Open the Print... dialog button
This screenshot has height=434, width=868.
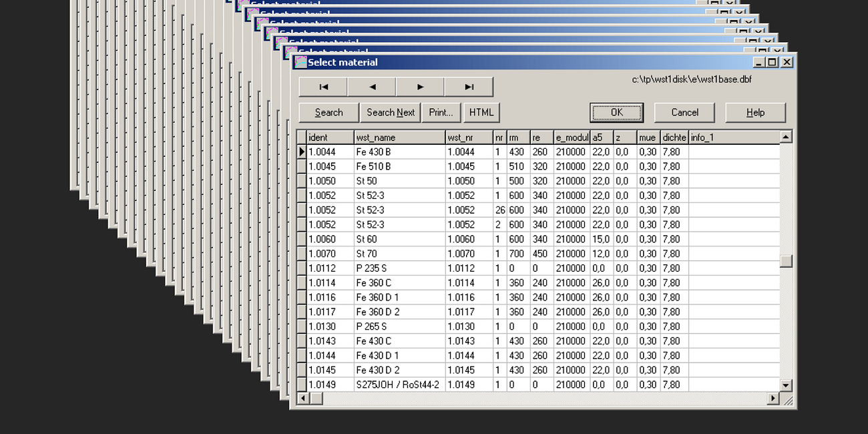click(x=441, y=112)
